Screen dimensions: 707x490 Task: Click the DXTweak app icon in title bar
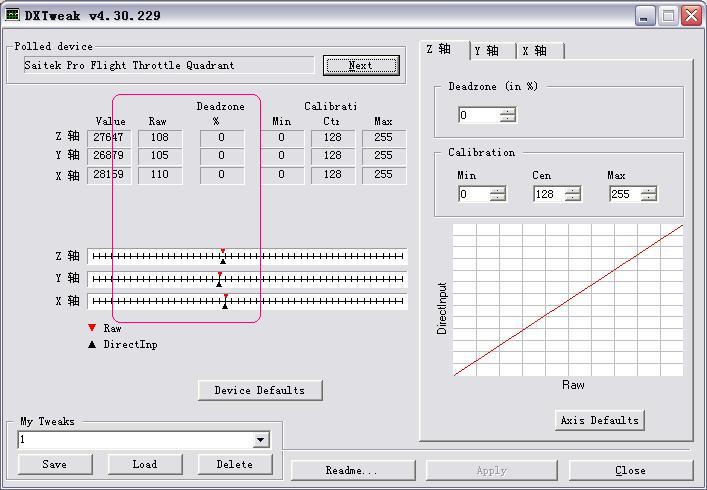(x=13, y=15)
